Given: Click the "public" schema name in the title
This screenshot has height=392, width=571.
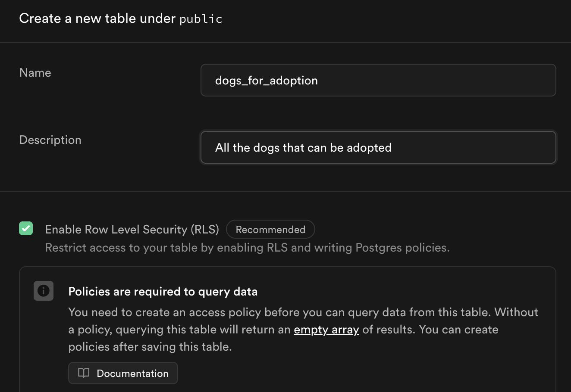Looking at the screenshot, I should click(201, 19).
